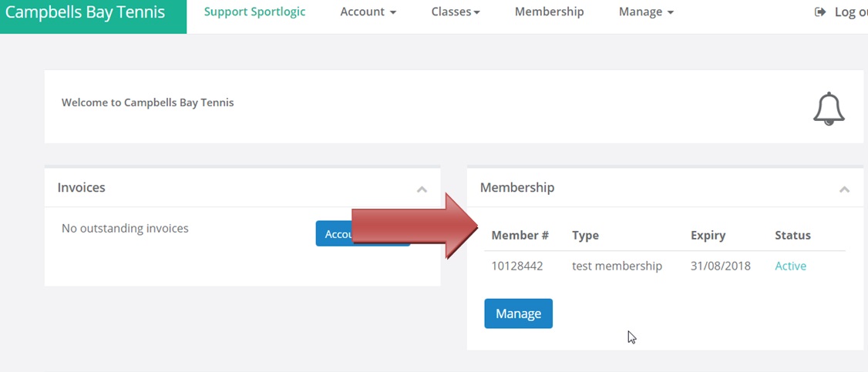The width and height of the screenshot is (868, 372).
Task: Collapse the Membership panel chevron
Action: click(x=844, y=189)
